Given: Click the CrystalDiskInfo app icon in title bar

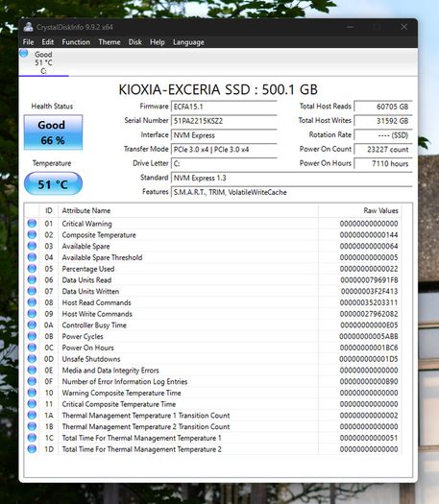Looking at the screenshot, I should click(x=28, y=27).
